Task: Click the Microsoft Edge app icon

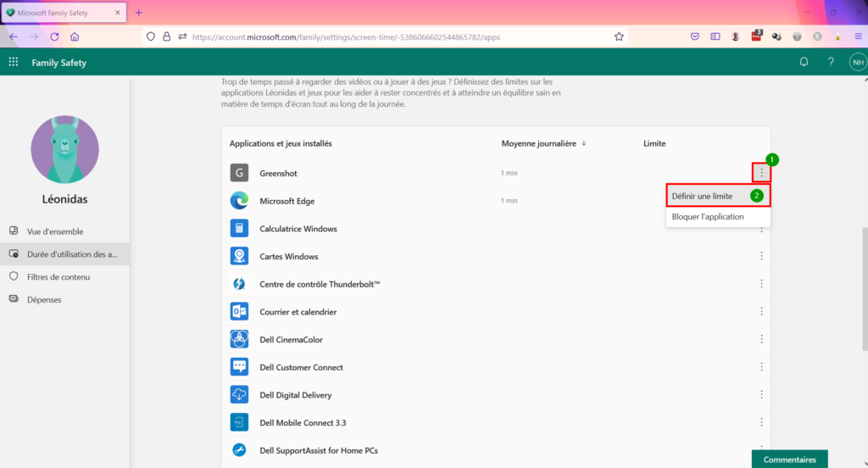Action: [239, 200]
